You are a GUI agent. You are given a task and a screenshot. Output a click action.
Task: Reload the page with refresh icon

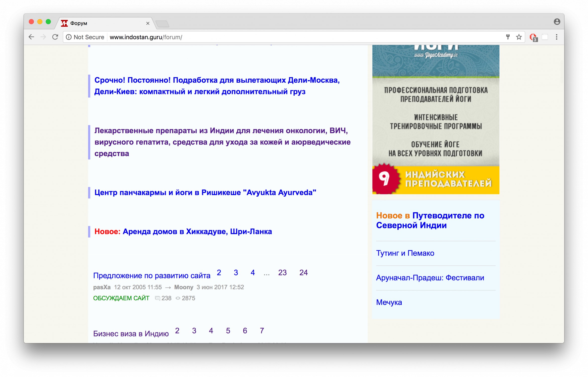[x=55, y=37]
